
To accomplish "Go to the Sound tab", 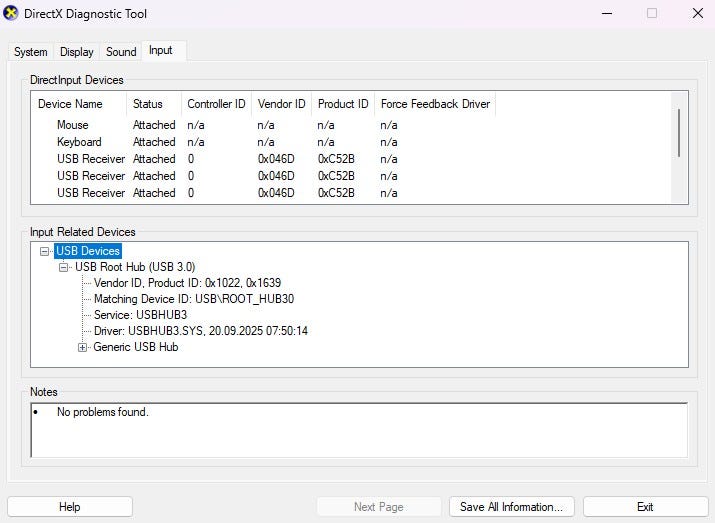I will point(121,52).
